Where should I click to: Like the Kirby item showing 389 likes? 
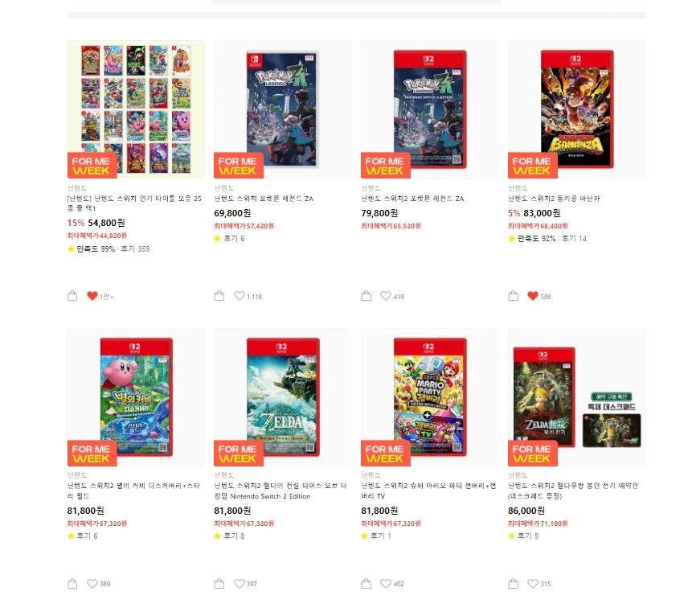coord(92,583)
